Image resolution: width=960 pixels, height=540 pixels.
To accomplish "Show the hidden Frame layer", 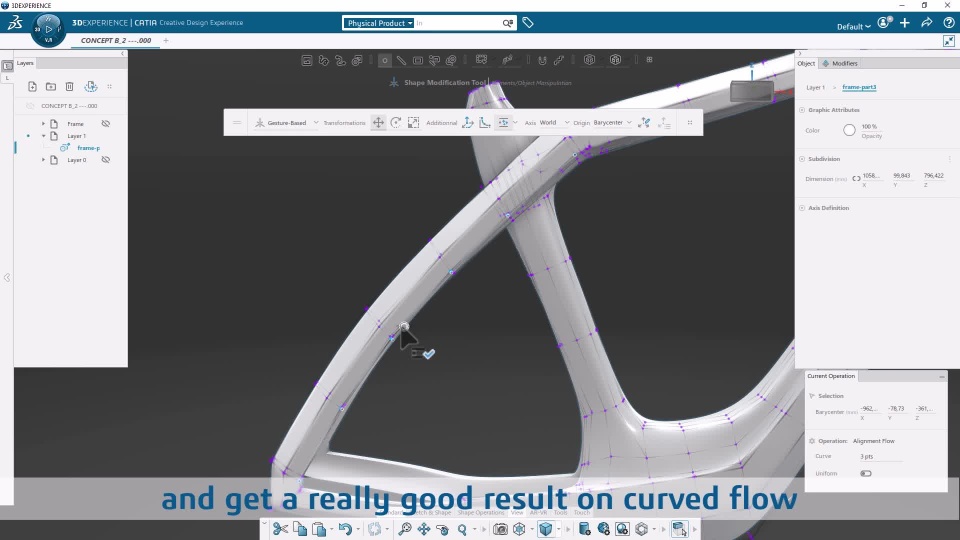I will click(x=105, y=124).
